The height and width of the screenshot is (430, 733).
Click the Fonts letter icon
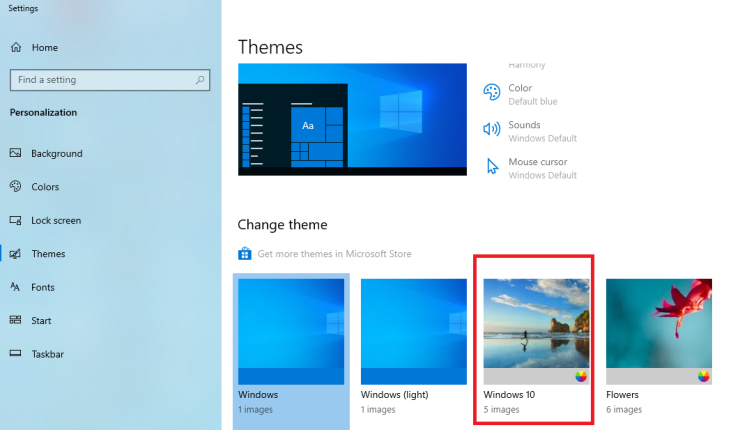tap(15, 287)
